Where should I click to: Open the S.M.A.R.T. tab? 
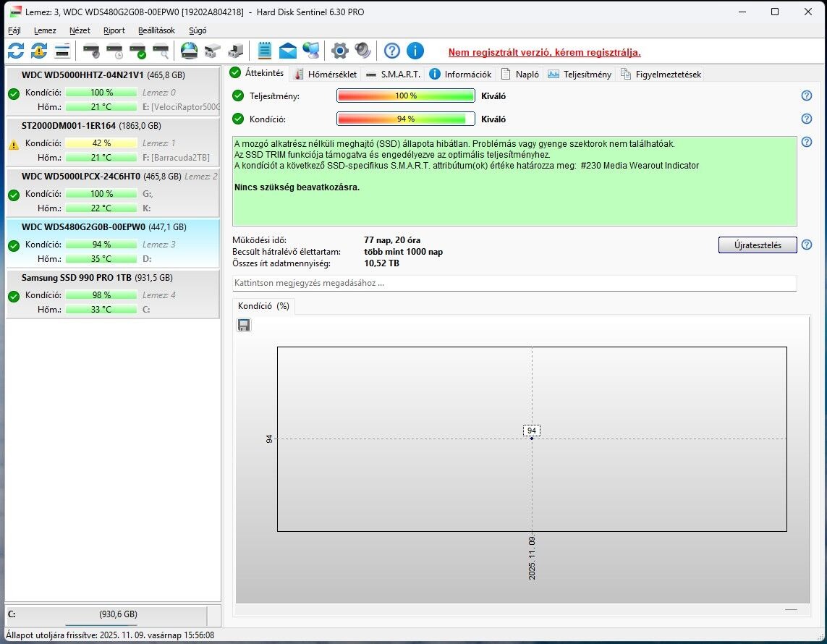click(393, 75)
